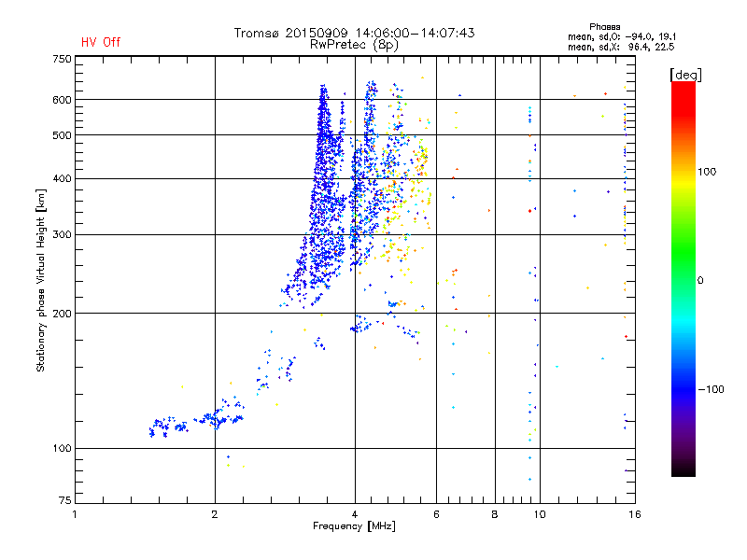Screen dimensions: 747x560
Task: Click the colorbar tick label '0'
Action: (x=700, y=280)
